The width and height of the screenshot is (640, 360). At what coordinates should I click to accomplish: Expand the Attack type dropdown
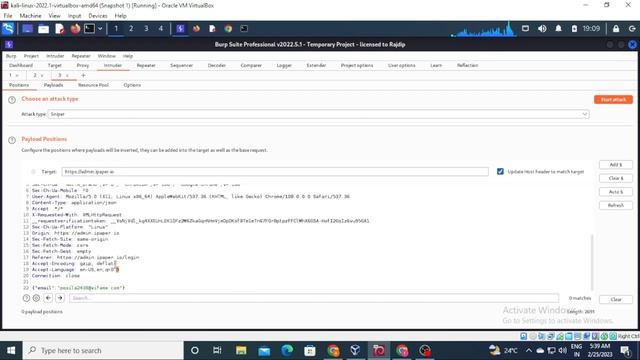coord(318,114)
